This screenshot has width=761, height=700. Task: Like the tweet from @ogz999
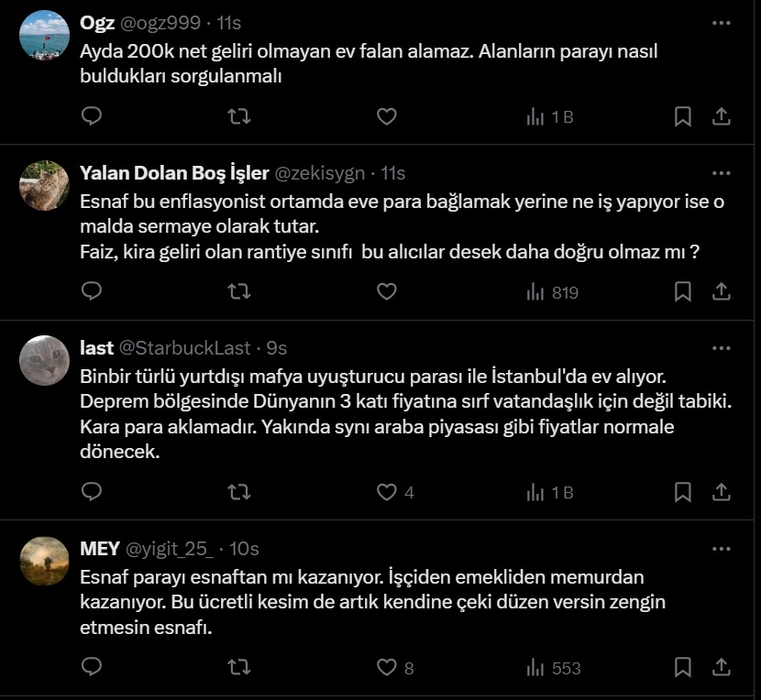pyautogui.click(x=387, y=116)
